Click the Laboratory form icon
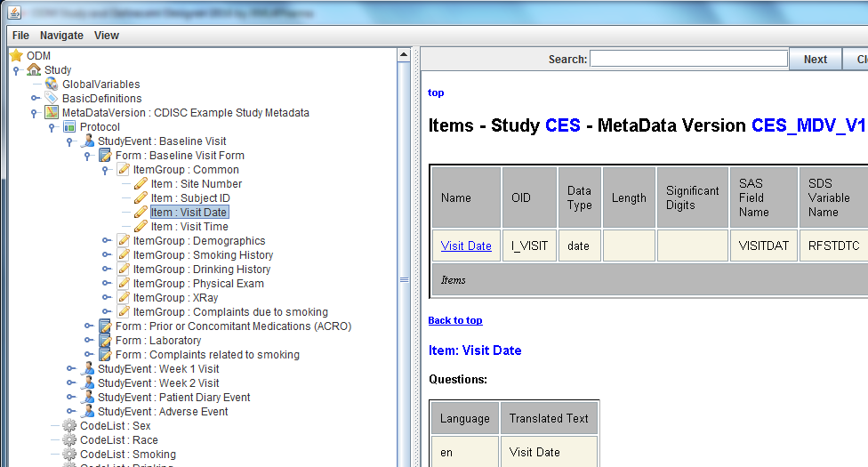This screenshot has height=467, width=868. 105,340
